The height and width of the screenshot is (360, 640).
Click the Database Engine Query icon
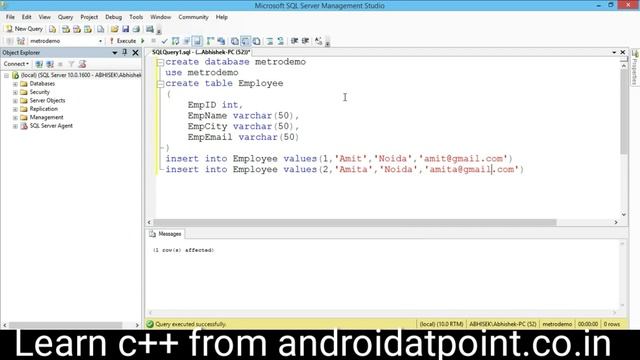pos(53,29)
